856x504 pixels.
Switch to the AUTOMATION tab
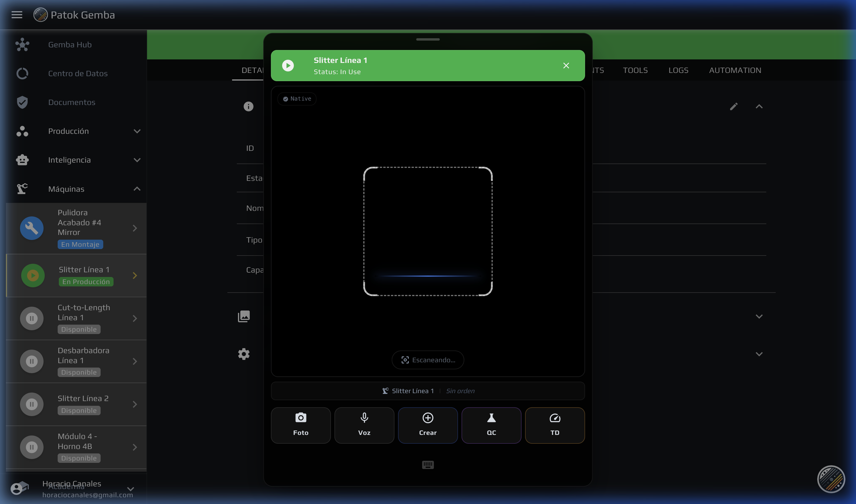pos(735,70)
